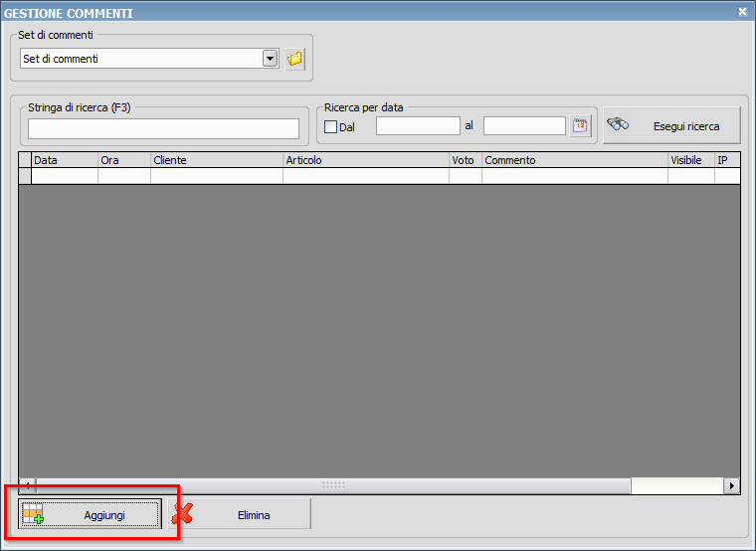Open the comment set folder icon
The width and height of the screenshot is (756, 551).
point(294,59)
